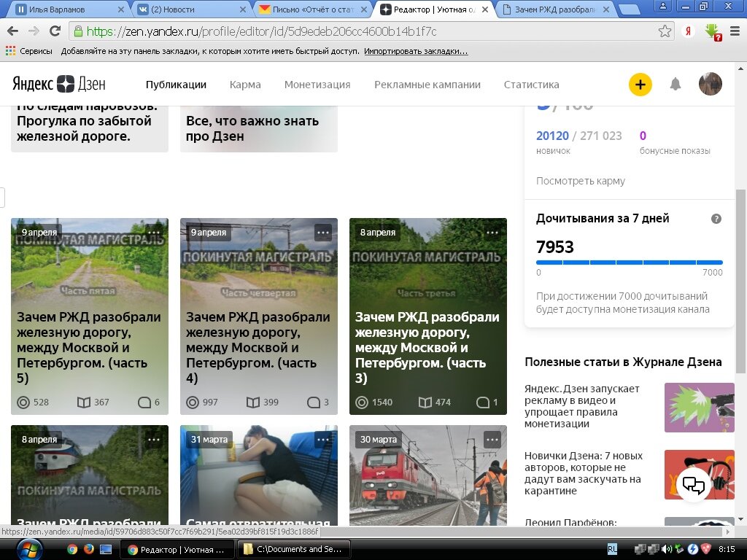747x560 pixels.
Task: Open the 30 марта train photo card
Action: pyautogui.click(x=427, y=475)
